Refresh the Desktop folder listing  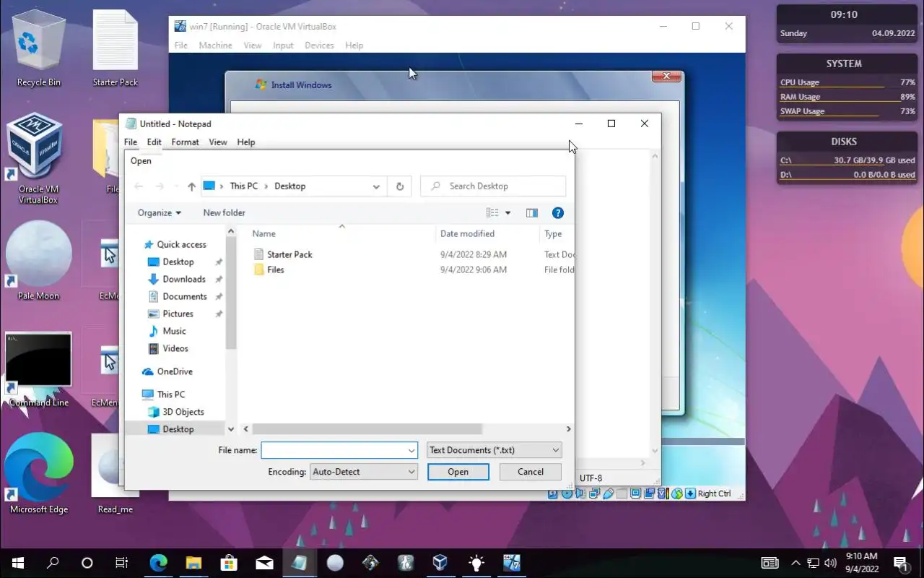tap(400, 186)
